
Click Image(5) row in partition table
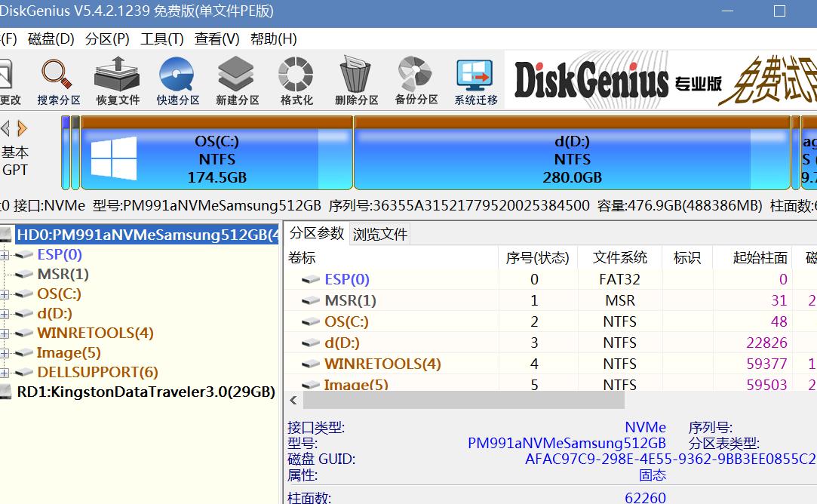point(550,383)
